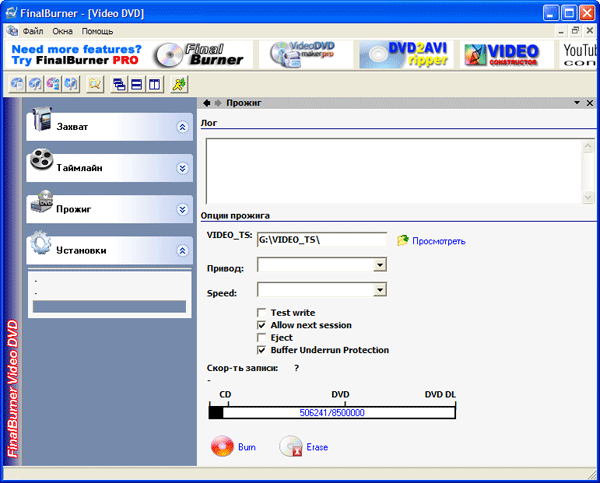Click the Просмотреть browse link
The height and width of the screenshot is (483, 600).
(439, 241)
